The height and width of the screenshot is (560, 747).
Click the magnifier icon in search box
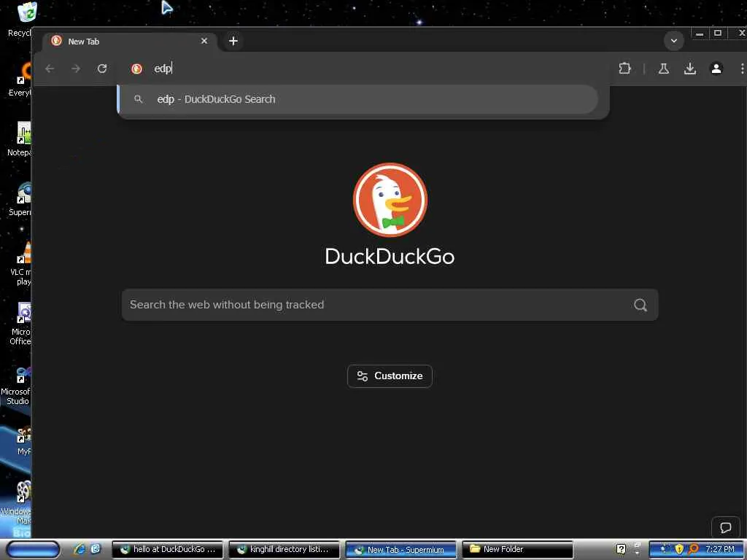point(640,305)
